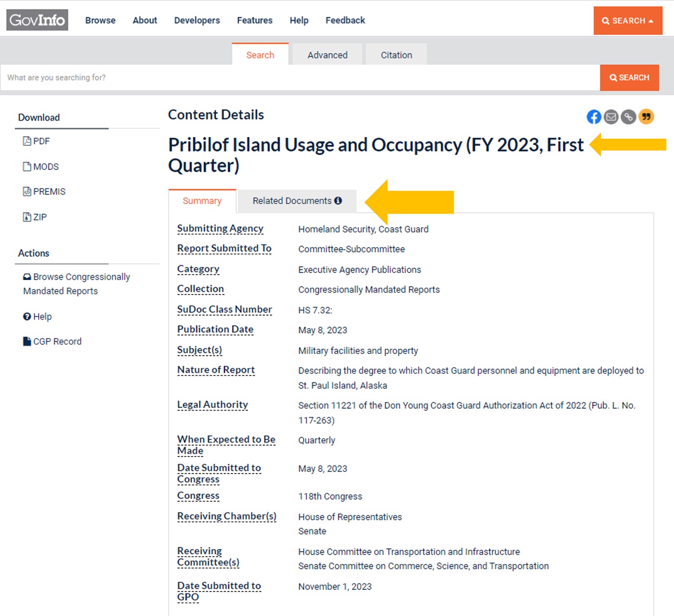Open the CGP Record
Viewport: 674px width, 616px height.
click(x=53, y=341)
